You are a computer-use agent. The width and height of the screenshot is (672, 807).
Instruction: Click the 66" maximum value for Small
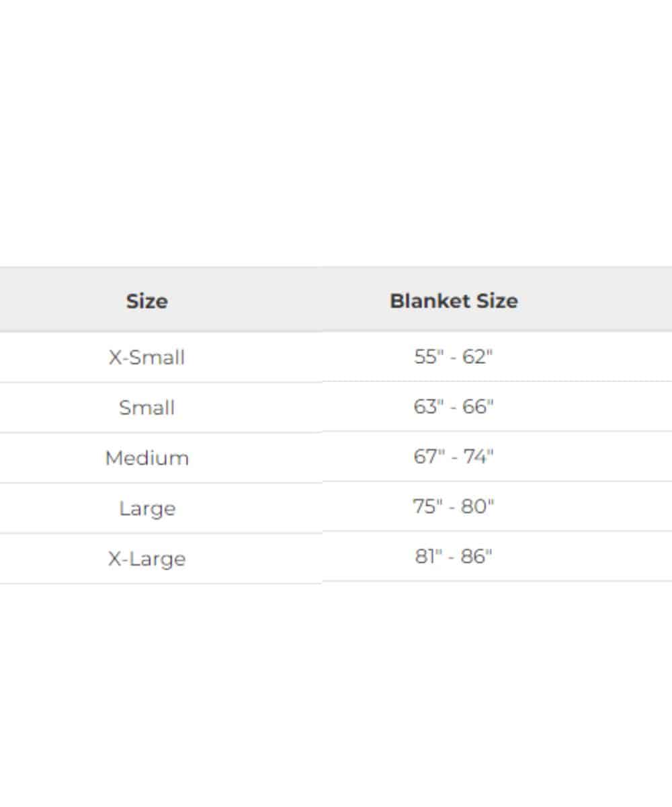(x=478, y=407)
